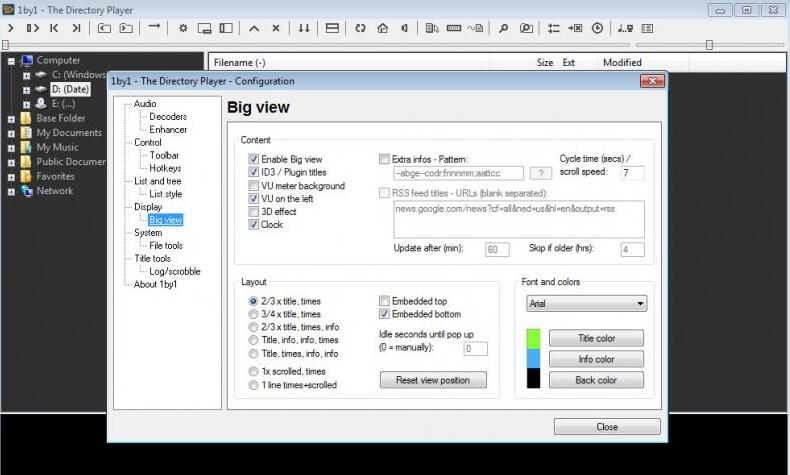790x475 pixels.
Task: Expand the Base Folder node
Action: 11,119
